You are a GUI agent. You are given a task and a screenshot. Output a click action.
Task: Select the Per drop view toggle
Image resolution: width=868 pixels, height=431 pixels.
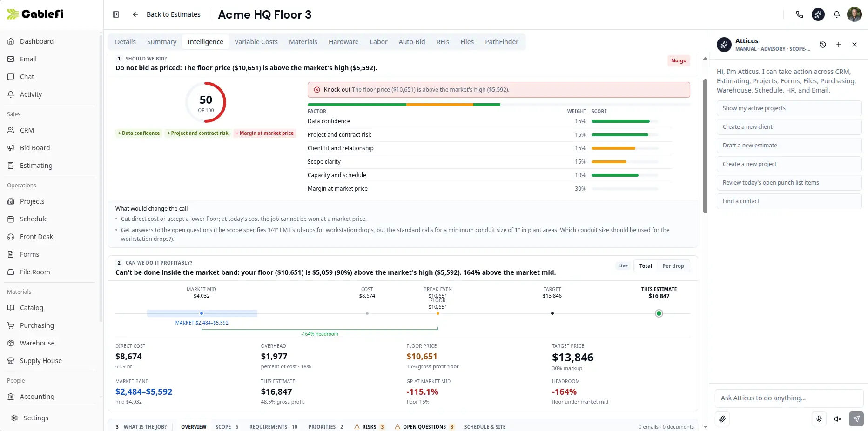pos(673,266)
